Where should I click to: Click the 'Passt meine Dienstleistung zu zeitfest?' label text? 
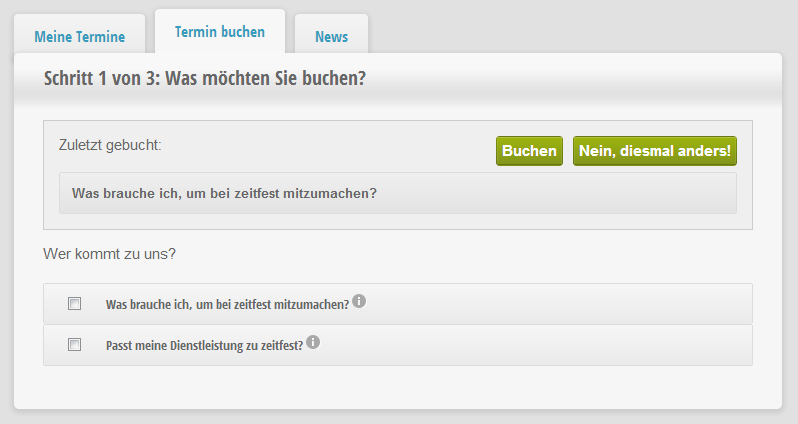click(204, 346)
